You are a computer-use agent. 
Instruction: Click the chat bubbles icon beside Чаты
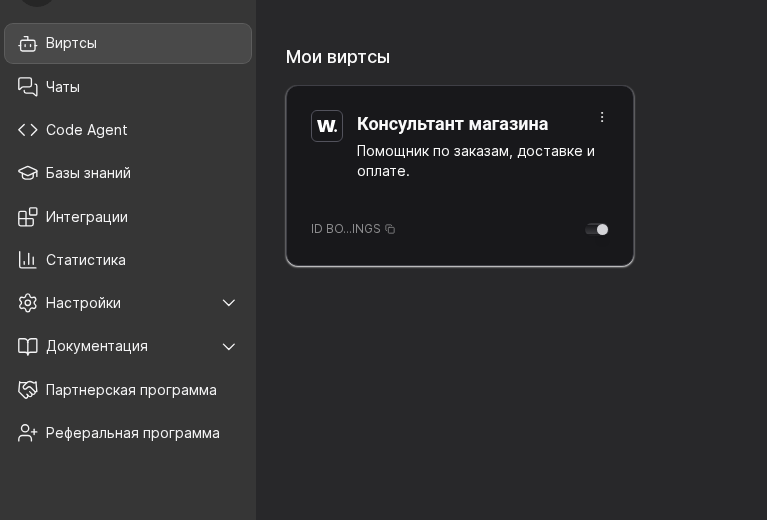tap(27, 87)
